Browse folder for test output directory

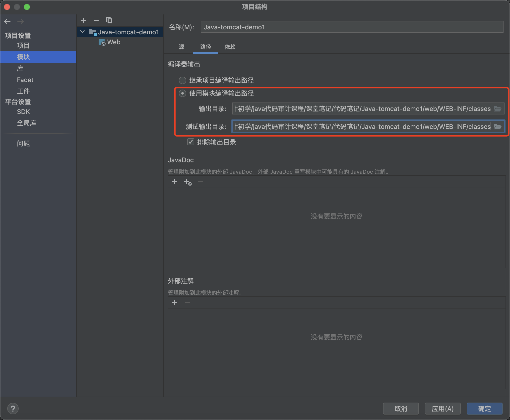(498, 127)
